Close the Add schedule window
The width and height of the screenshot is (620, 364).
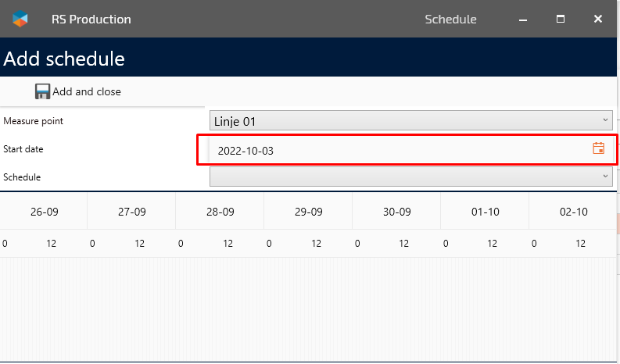point(598,19)
